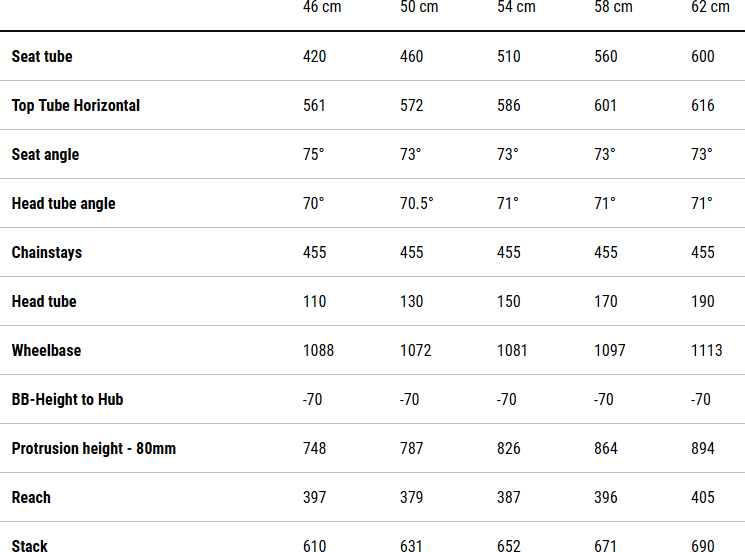Click the Chainstays row label
745x552 pixels.
tap(47, 252)
